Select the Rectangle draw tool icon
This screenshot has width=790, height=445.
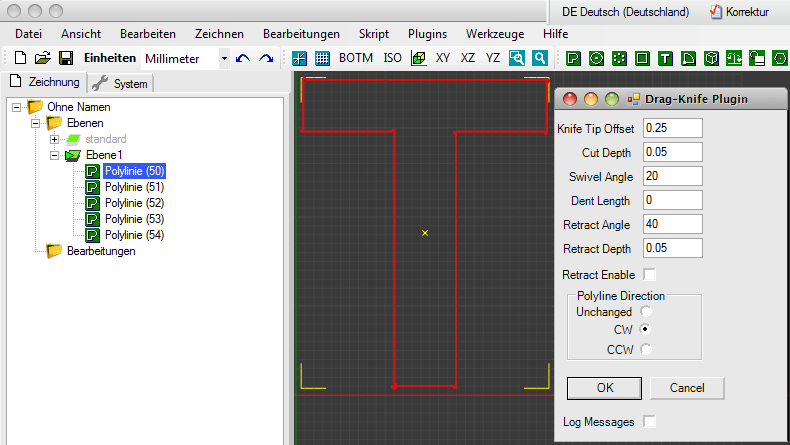point(642,58)
